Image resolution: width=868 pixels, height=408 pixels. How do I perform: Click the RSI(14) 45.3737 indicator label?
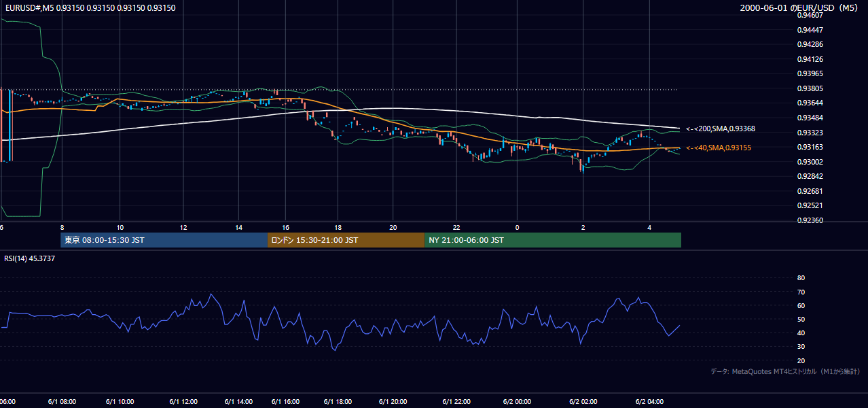point(30,258)
